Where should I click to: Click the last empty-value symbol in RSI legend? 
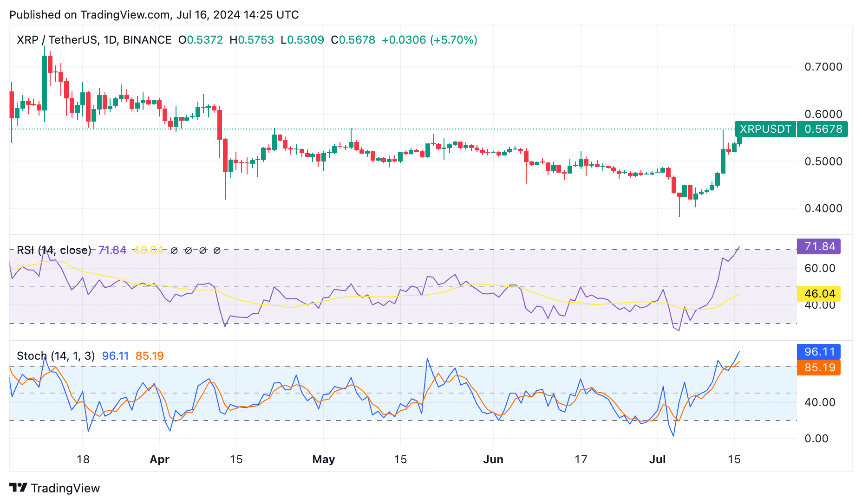click(x=217, y=251)
